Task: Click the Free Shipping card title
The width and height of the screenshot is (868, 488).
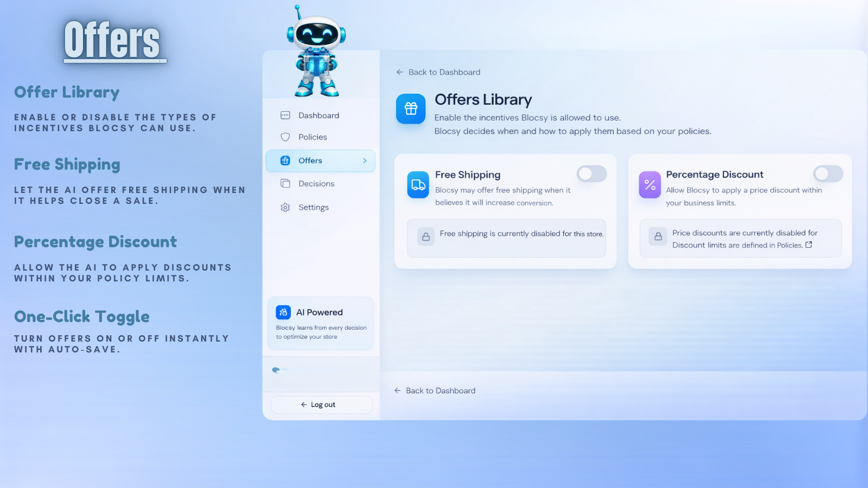Action: [468, 175]
